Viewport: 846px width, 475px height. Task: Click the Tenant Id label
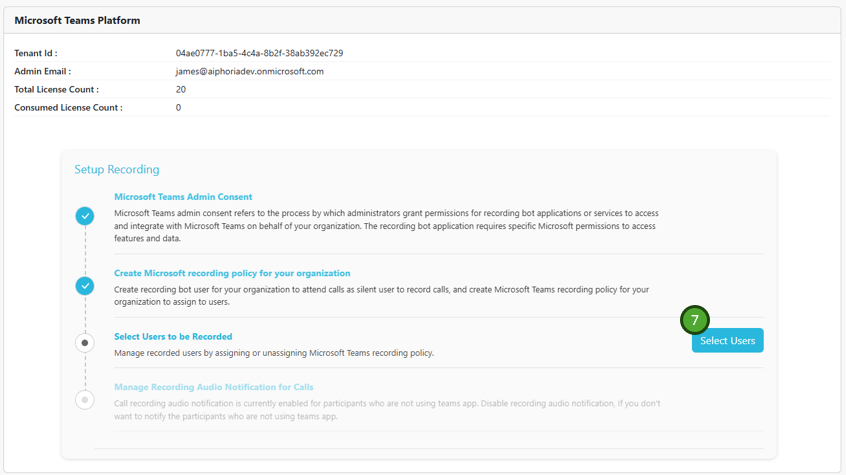coord(36,53)
